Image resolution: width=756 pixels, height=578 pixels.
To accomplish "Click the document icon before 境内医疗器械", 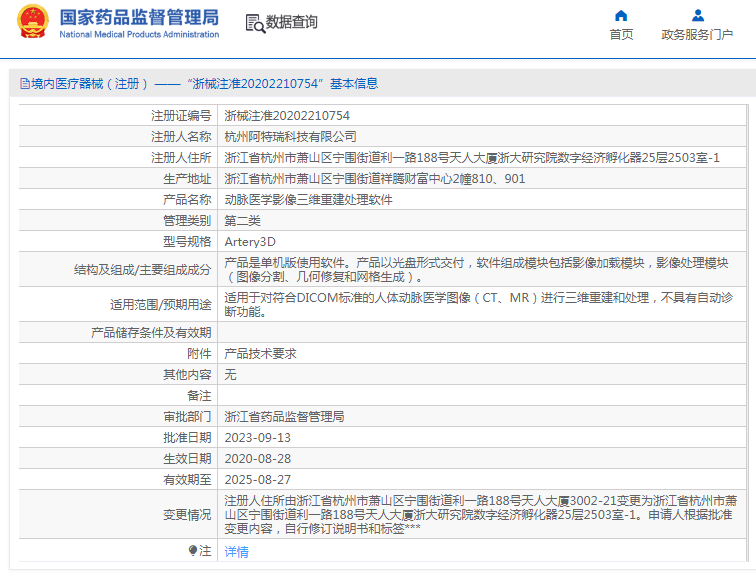I will (25, 84).
